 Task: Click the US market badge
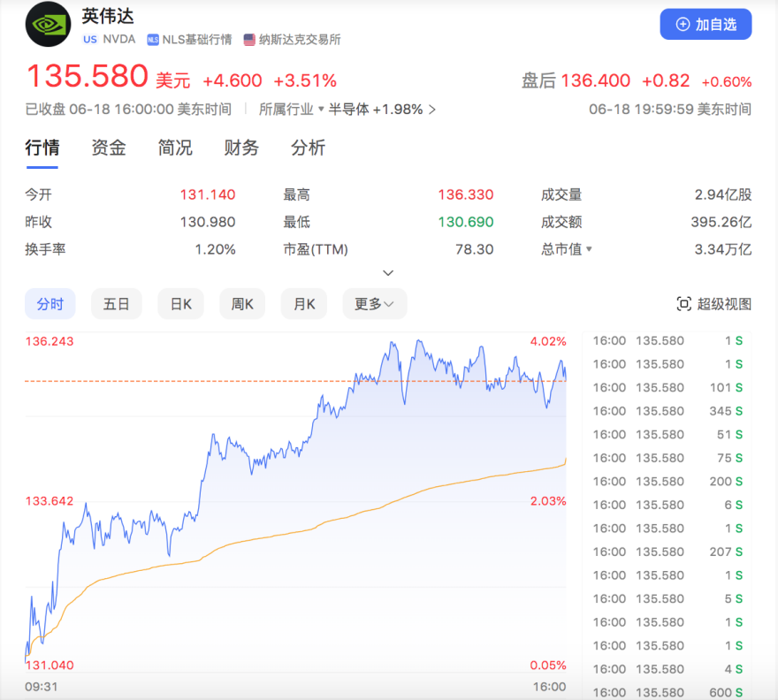tap(88, 39)
